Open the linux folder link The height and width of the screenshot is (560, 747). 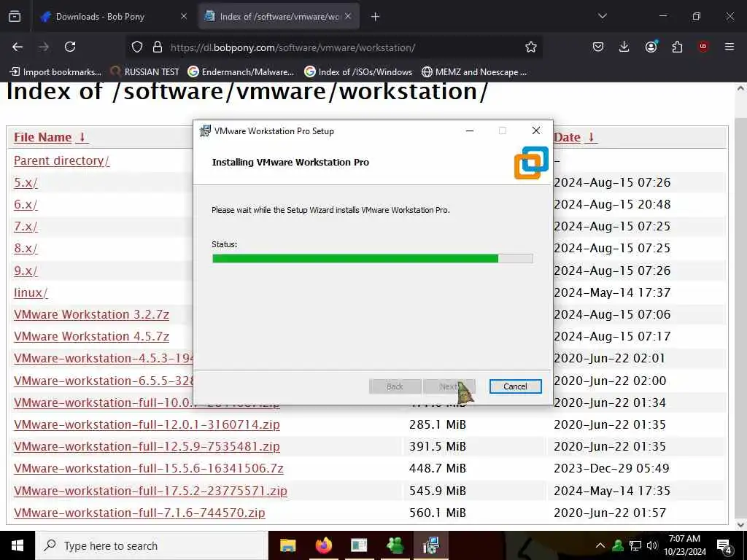click(x=31, y=292)
